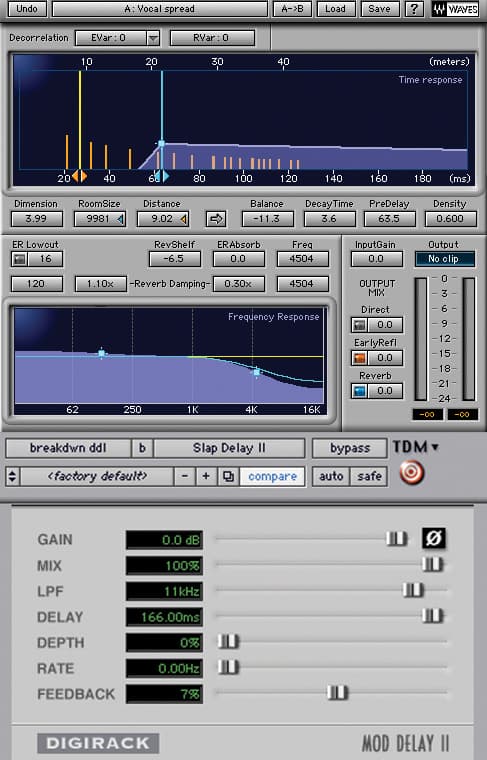Toggle the ER Lowcut enable button
The image size is (487, 760).
[19, 259]
